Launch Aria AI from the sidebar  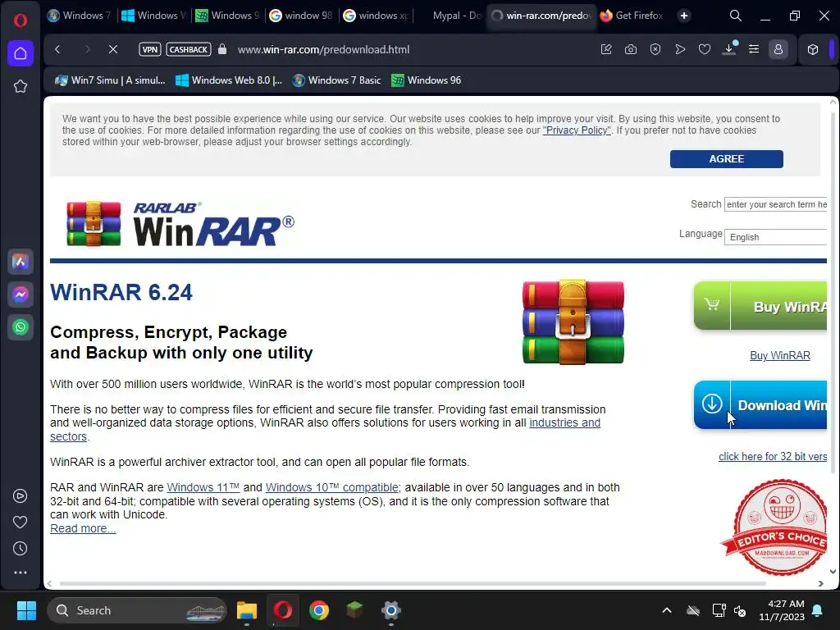click(x=21, y=262)
